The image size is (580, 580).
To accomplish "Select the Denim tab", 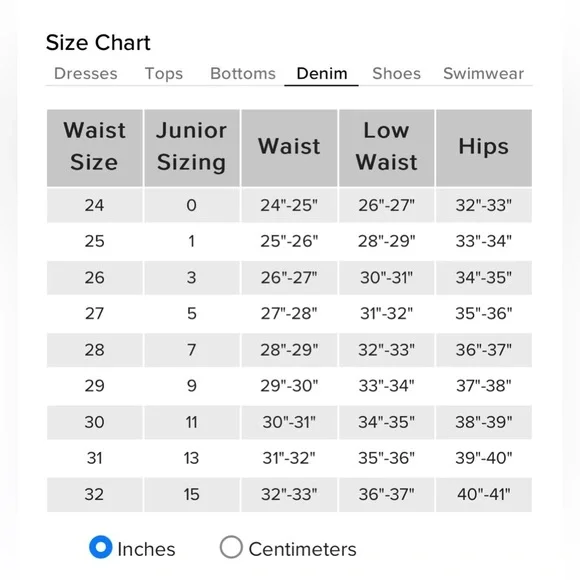I will pyautogui.click(x=322, y=74).
